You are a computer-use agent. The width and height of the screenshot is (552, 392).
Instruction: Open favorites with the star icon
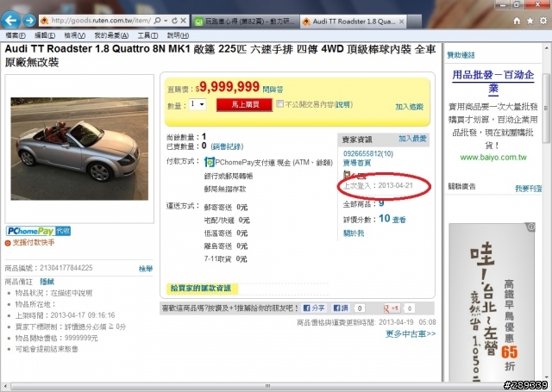(530, 21)
